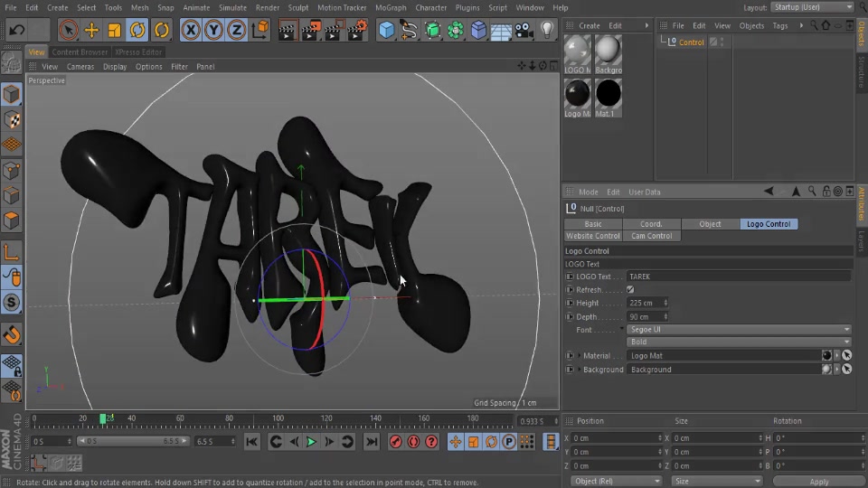868x488 pixels.
Task: Toggle Autokeying button
Action: [413, 442]
